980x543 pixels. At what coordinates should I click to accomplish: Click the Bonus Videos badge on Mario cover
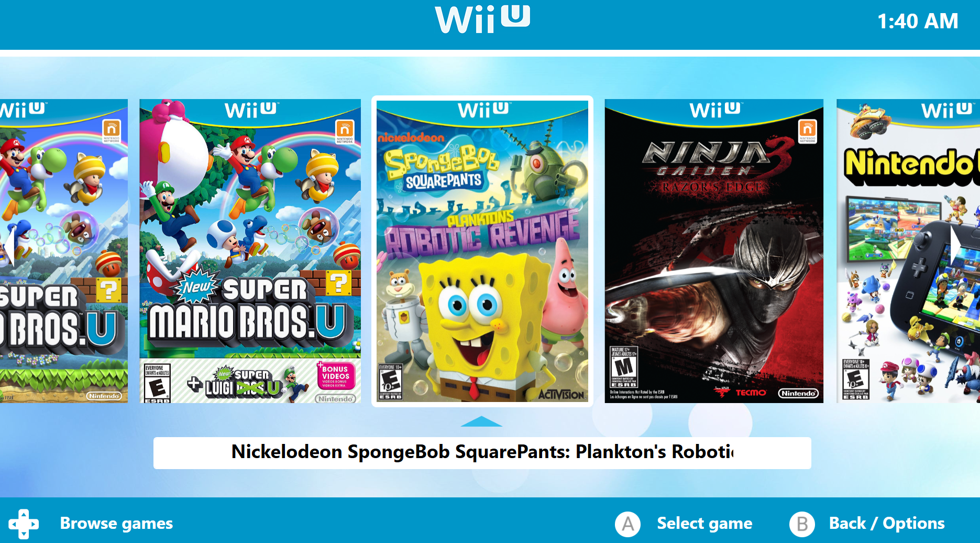point(336,375)
